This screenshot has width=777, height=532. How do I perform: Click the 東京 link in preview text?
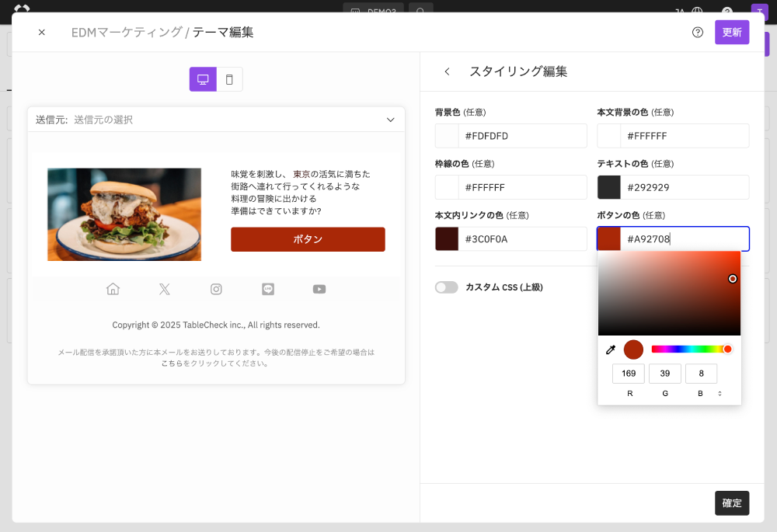301,174
